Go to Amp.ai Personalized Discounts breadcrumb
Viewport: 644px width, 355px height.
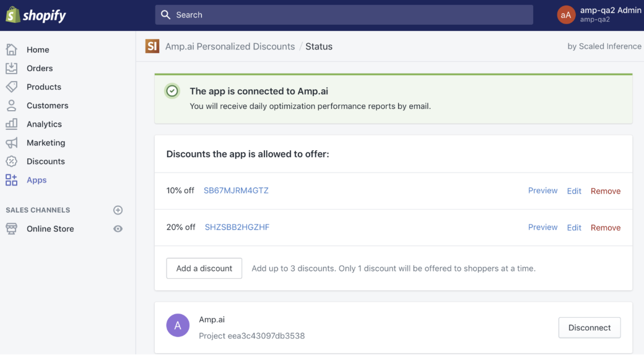tap(230, 46)
